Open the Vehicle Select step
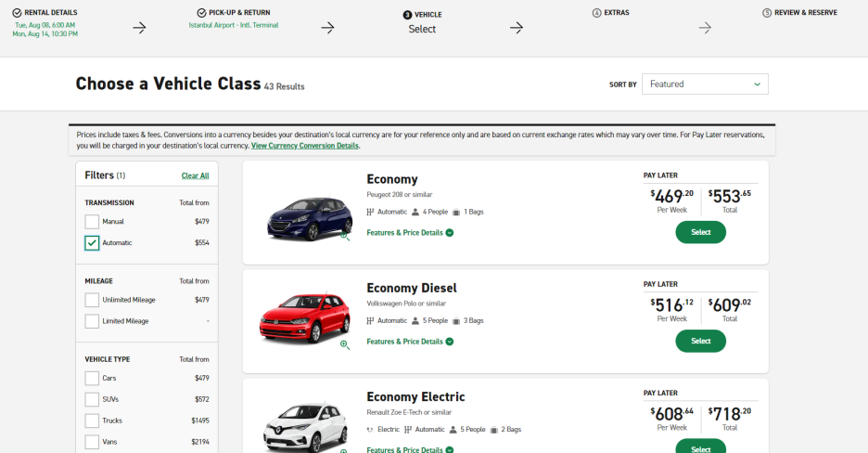Image resolution: width=868 pixels, height=453 pixels. [422, 22]
